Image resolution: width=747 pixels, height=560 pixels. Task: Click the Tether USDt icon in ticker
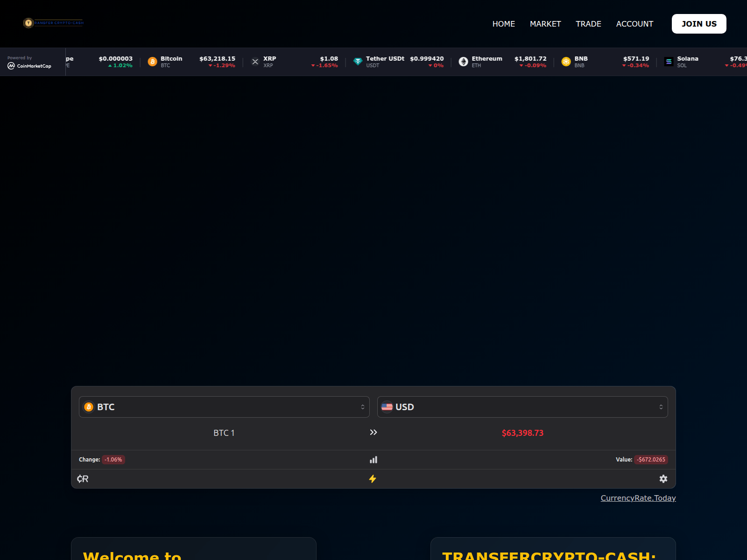click(358, 62)
